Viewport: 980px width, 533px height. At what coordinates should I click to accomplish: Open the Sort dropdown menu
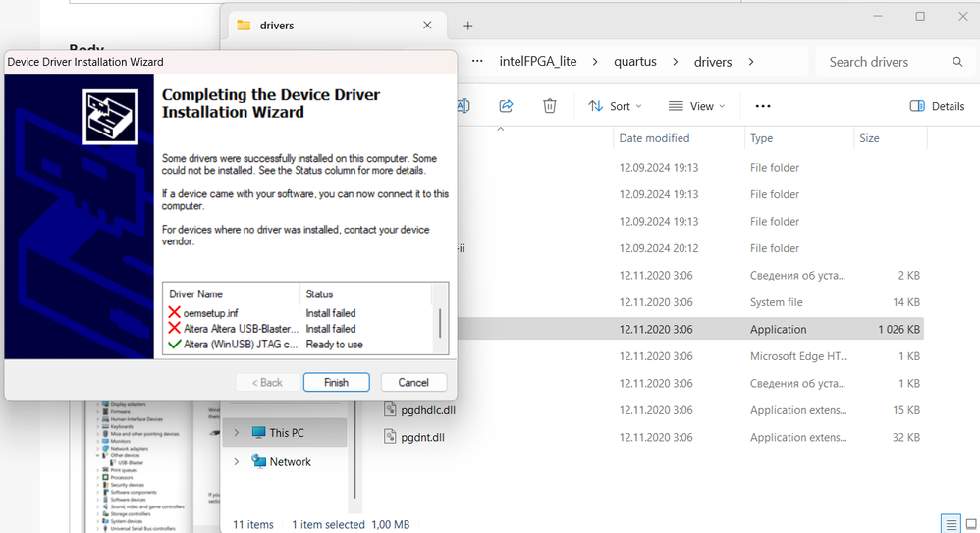click(615, 106)
